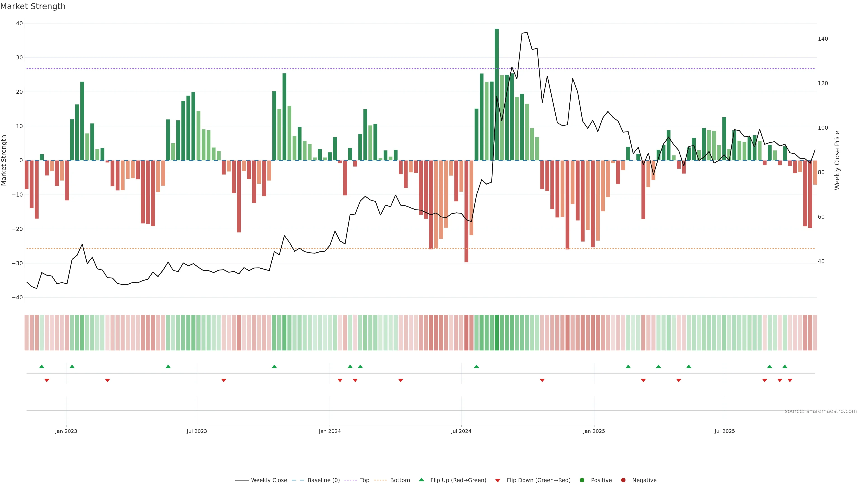Click the only flip-down triangle between Jul 2024 and Jan 2025
The image size is (868, 488).
pos(542,380)
